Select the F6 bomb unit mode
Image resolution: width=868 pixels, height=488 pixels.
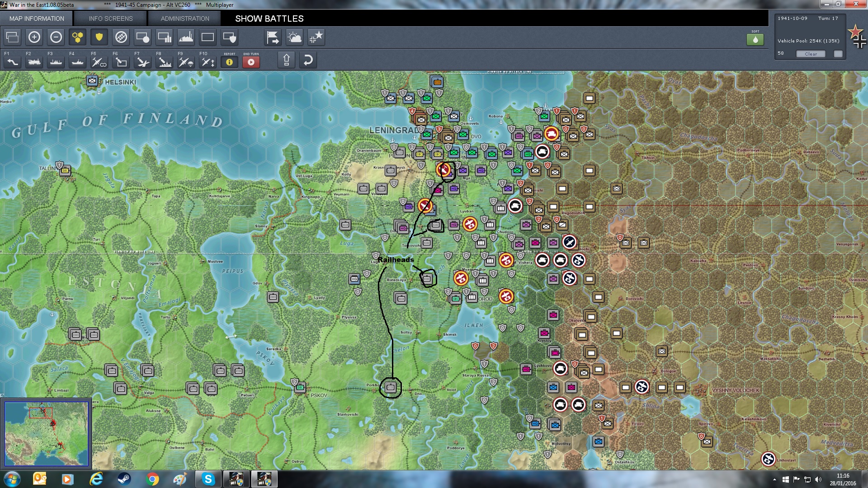(x=121, y=62)
